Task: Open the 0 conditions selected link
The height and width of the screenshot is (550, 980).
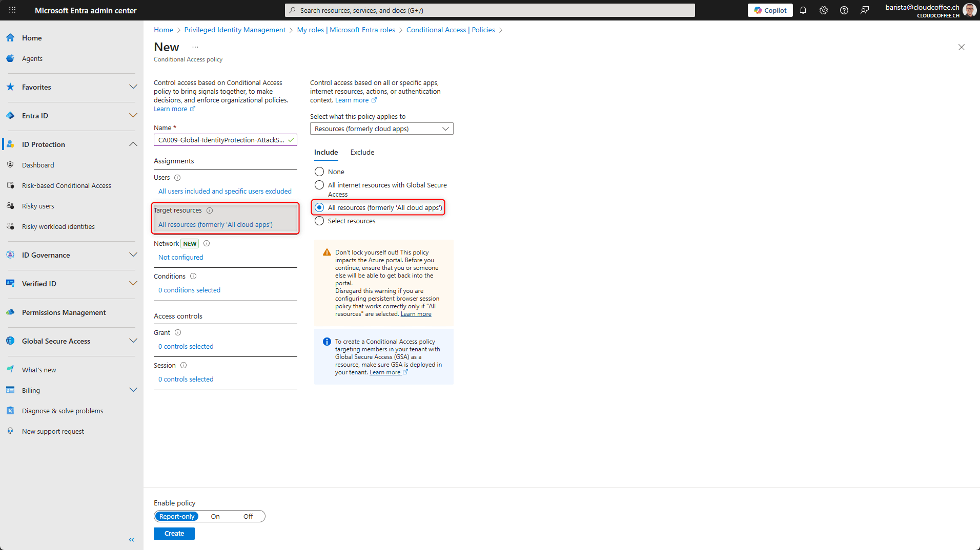Action: [189, 290]
